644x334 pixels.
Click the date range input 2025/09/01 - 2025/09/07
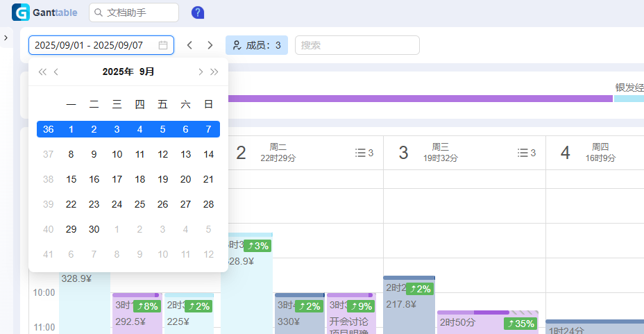pos(101,45)
